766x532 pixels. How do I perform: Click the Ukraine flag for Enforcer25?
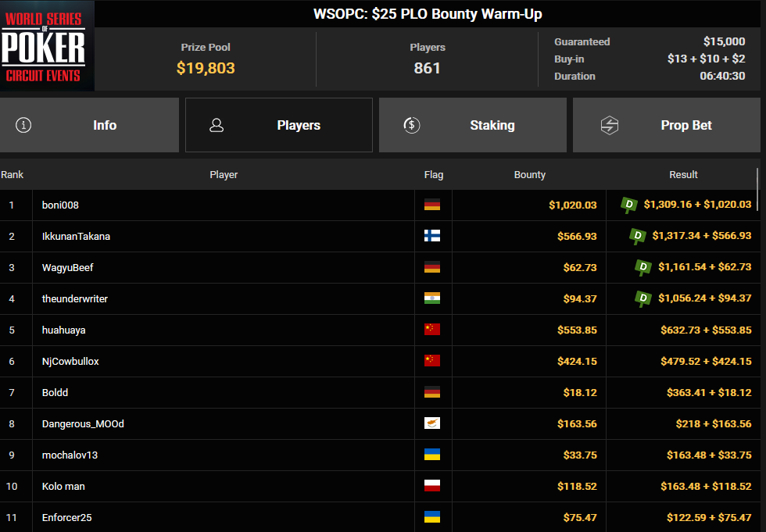pos(432,517)
